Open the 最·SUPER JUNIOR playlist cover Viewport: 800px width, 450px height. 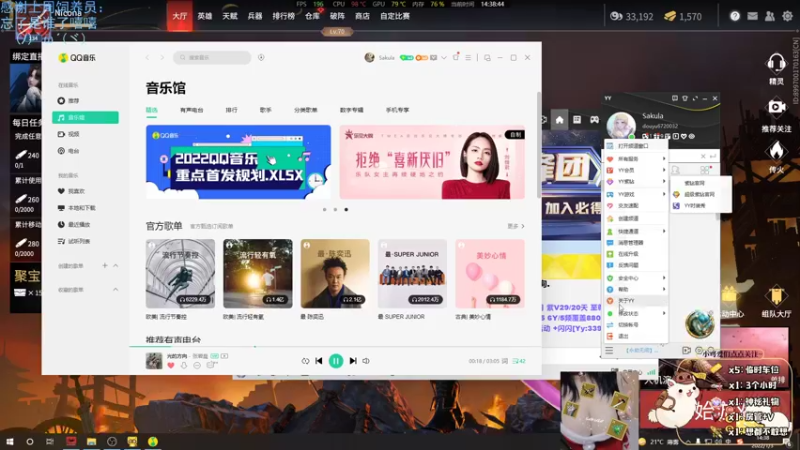point(412,273)
